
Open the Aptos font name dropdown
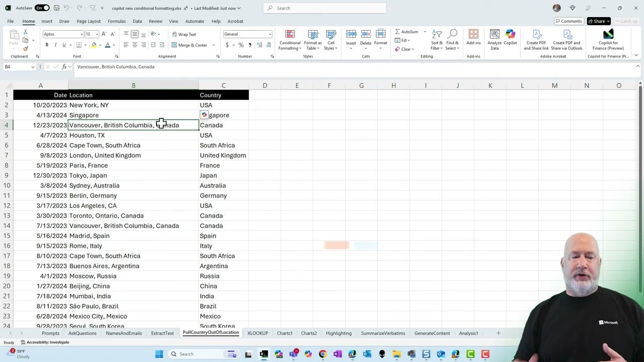[82, 34]
